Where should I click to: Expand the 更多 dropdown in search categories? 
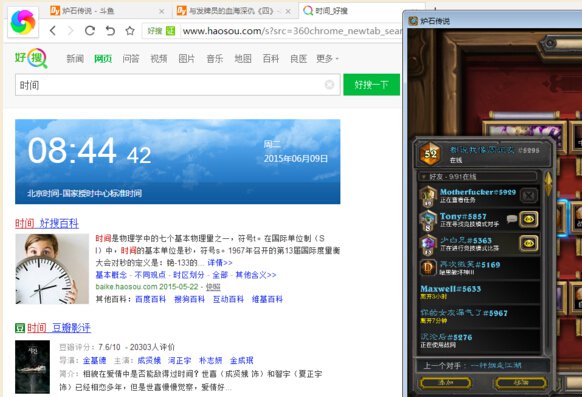coord(327,59)
